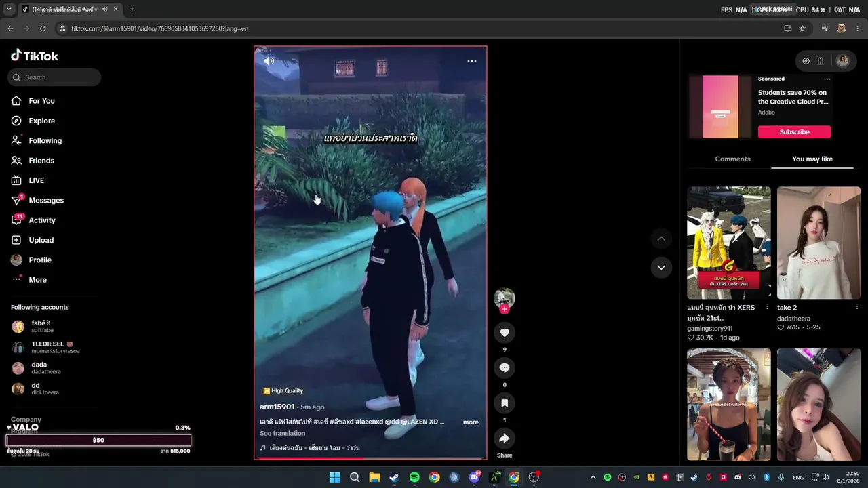868x488 pixels.
Task: Open comments via the speech bubble icon
Action: pyautogui.click(x=505, y=368)
